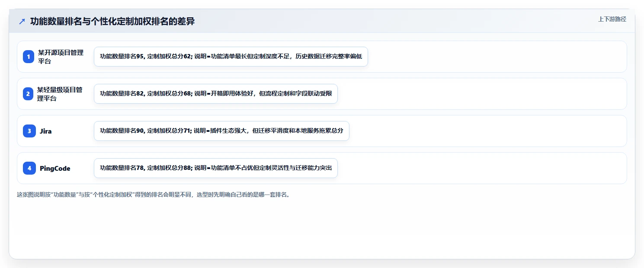
Task: Click the footnote beginning 这张图说明
Action: point(154,195)
